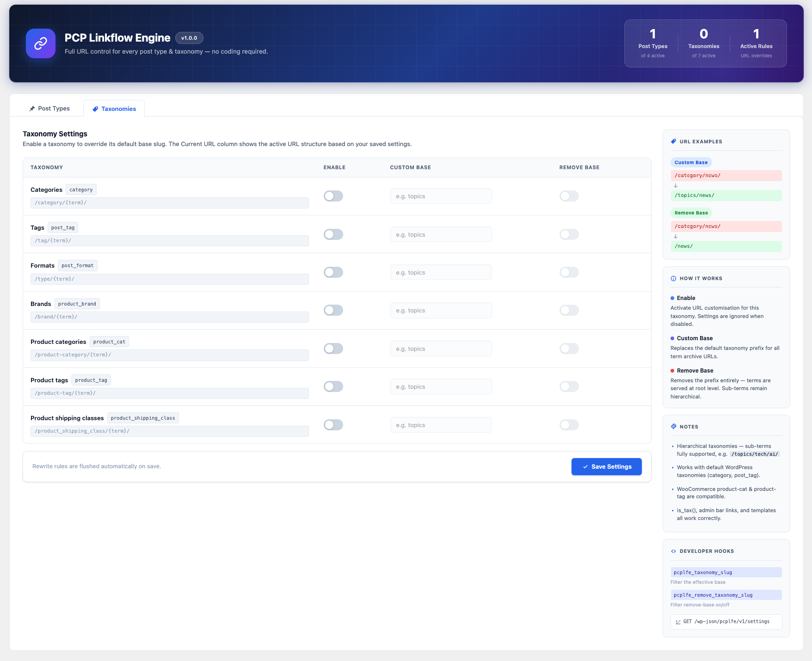Toggle Remove Base for Brands row

569,310
